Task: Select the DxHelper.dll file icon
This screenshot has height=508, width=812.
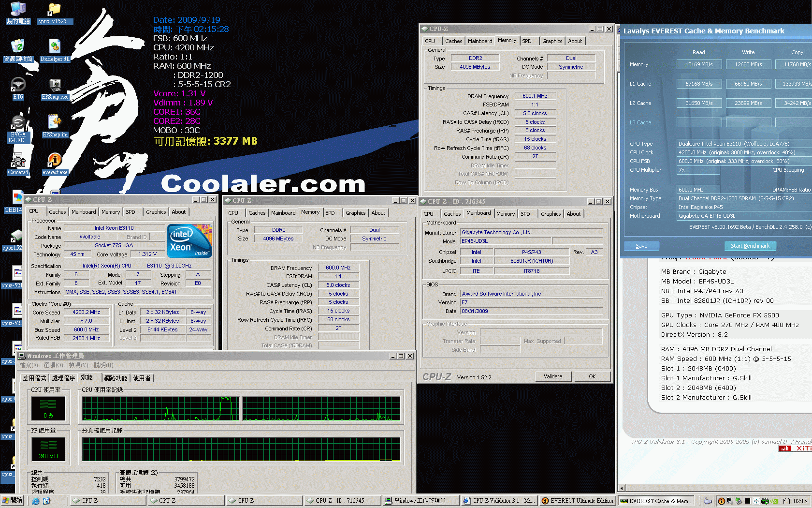Action: tap(55, 50)
